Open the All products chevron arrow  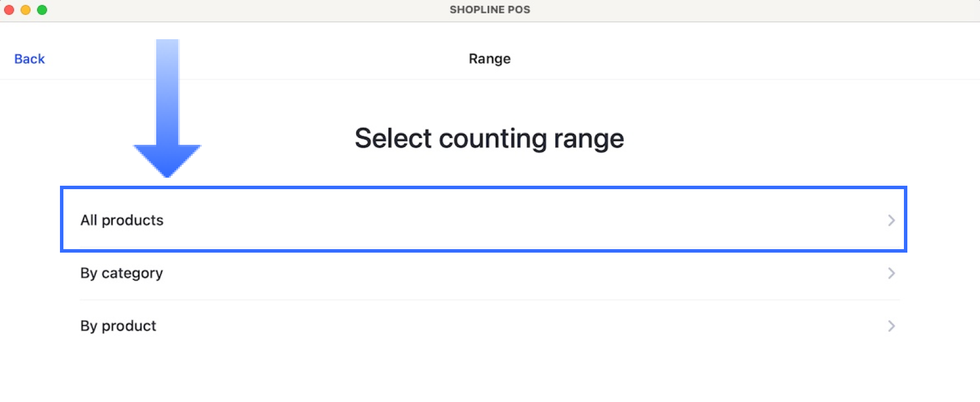point(891,220)
